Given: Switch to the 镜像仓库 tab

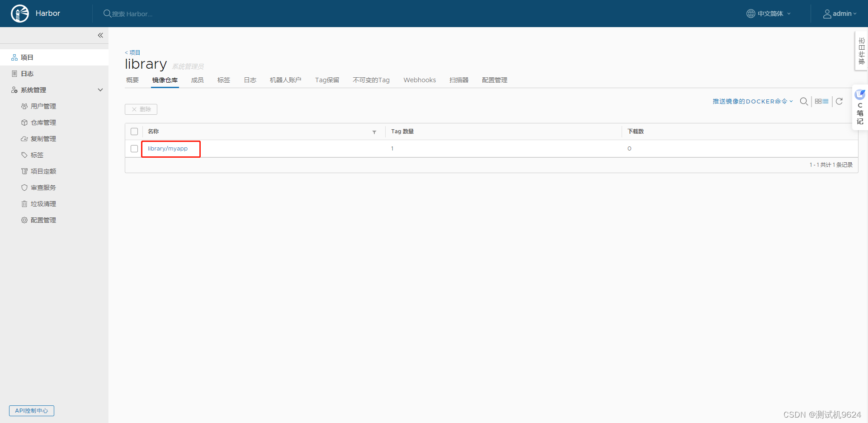Looking at the screenshot, I should pos(165,80).
